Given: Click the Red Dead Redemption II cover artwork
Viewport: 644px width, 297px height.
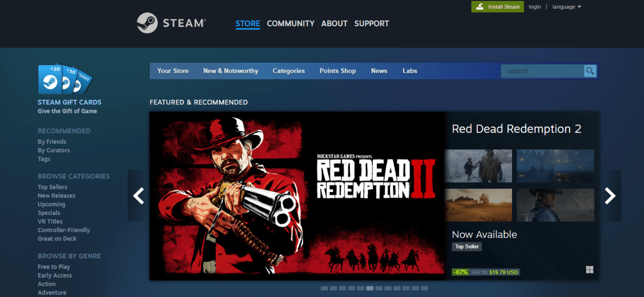Looking at the screenshot, I should pos(297,196).
